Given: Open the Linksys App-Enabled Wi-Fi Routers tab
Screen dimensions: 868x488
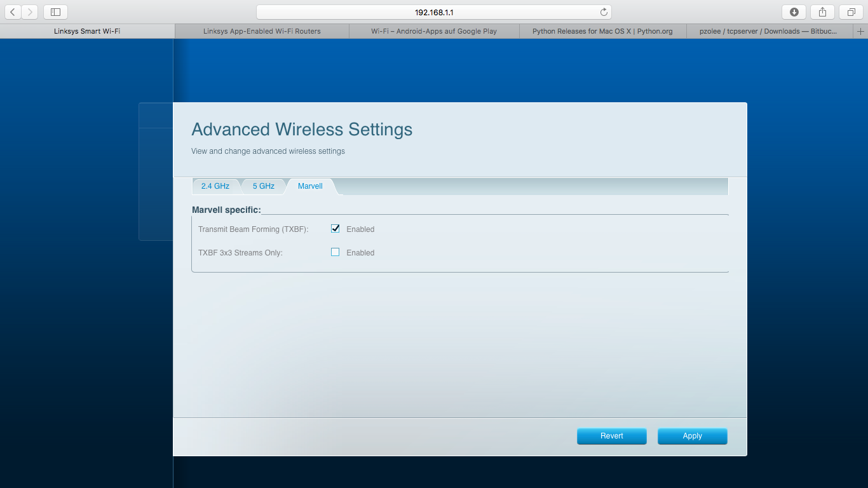Looking at the screenshot, I should [x=261, y=30].
